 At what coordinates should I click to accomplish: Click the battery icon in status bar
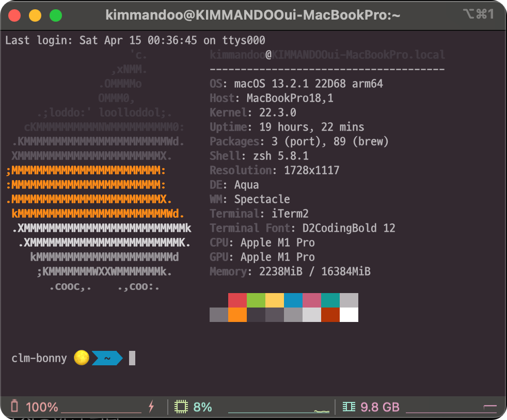(14, 406)
